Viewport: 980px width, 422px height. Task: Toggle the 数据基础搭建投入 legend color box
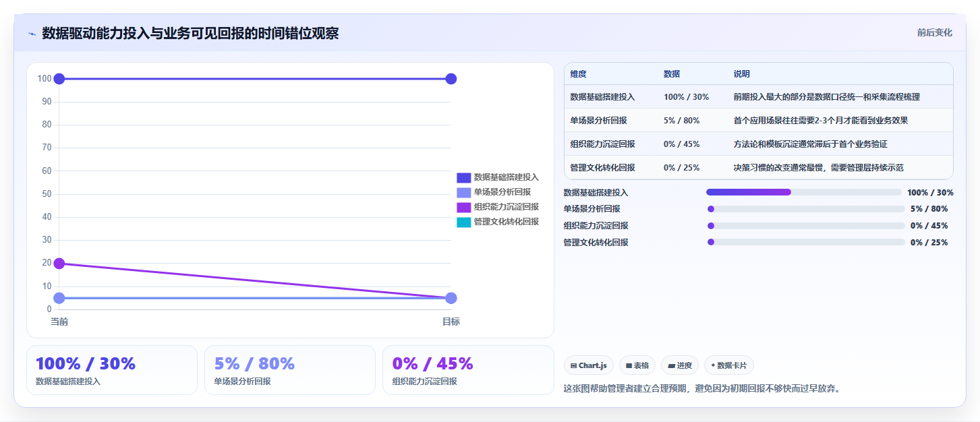pyautogui.click(x=463, y=177)
